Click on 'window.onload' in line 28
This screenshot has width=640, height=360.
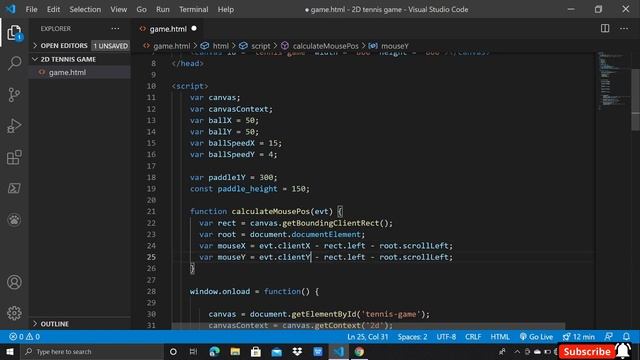tap(220, 291)
